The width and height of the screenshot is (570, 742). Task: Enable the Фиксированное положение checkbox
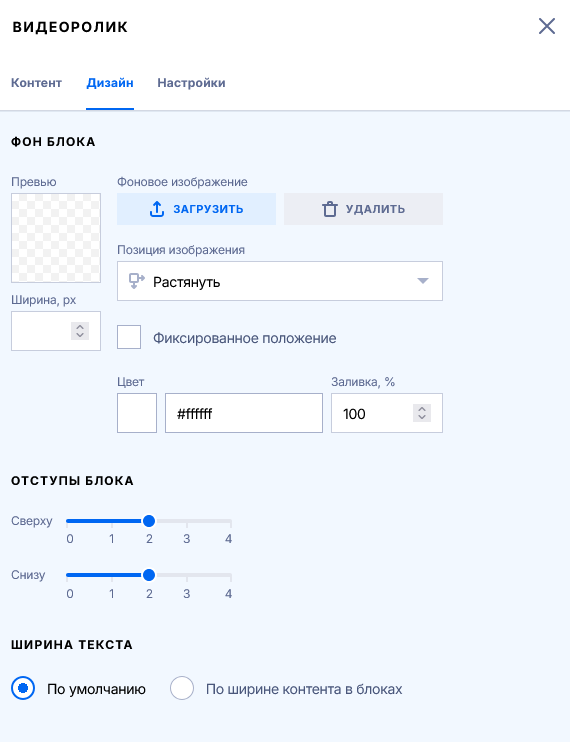[x=129, y=337]
